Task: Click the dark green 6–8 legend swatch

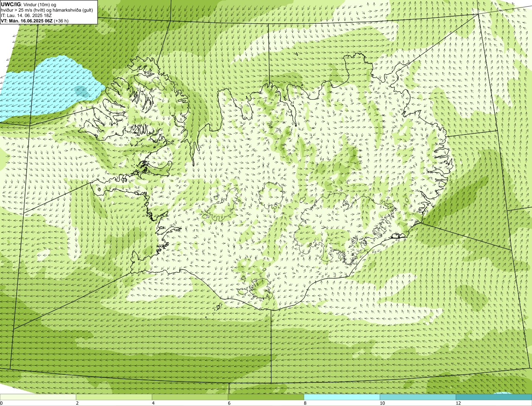Action: (266, 397)
